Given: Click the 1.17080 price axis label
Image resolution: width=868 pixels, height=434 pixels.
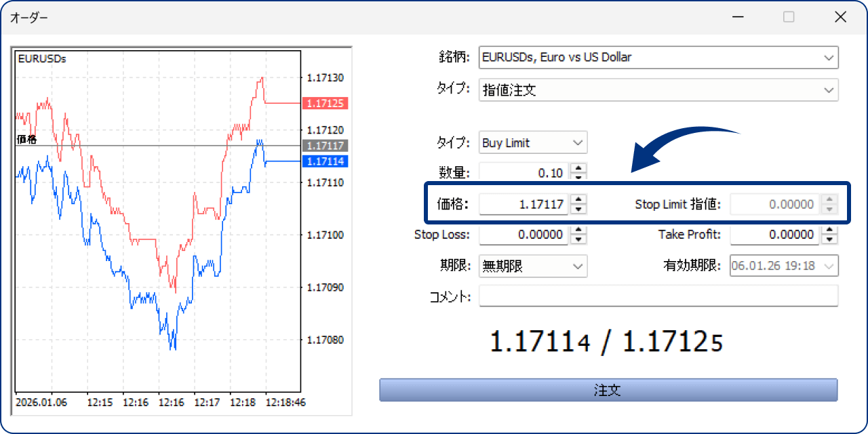Looking at the screenshot, I should click(x=325, y=340).
